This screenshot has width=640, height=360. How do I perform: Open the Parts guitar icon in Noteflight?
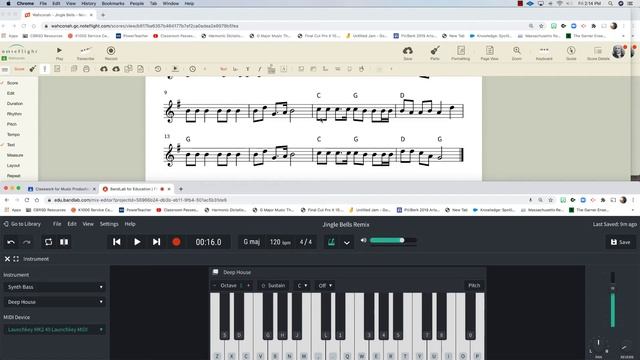[435, 53]
